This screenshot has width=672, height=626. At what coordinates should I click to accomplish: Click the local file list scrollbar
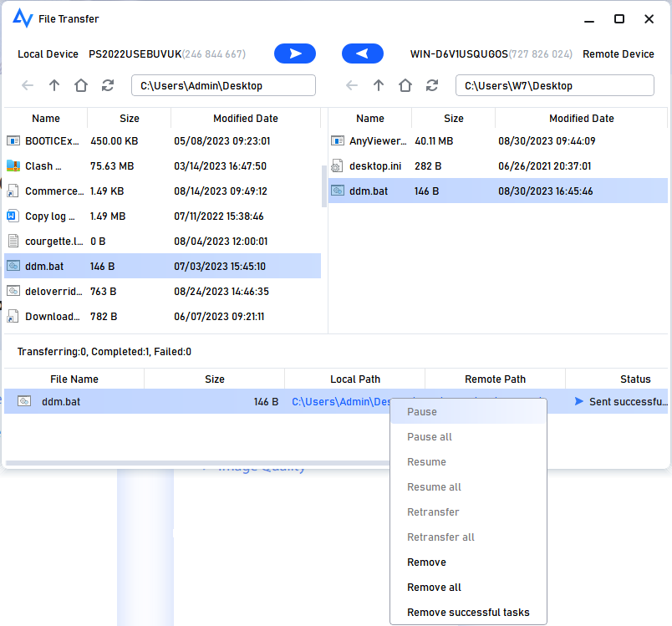[x=324, y=186]
